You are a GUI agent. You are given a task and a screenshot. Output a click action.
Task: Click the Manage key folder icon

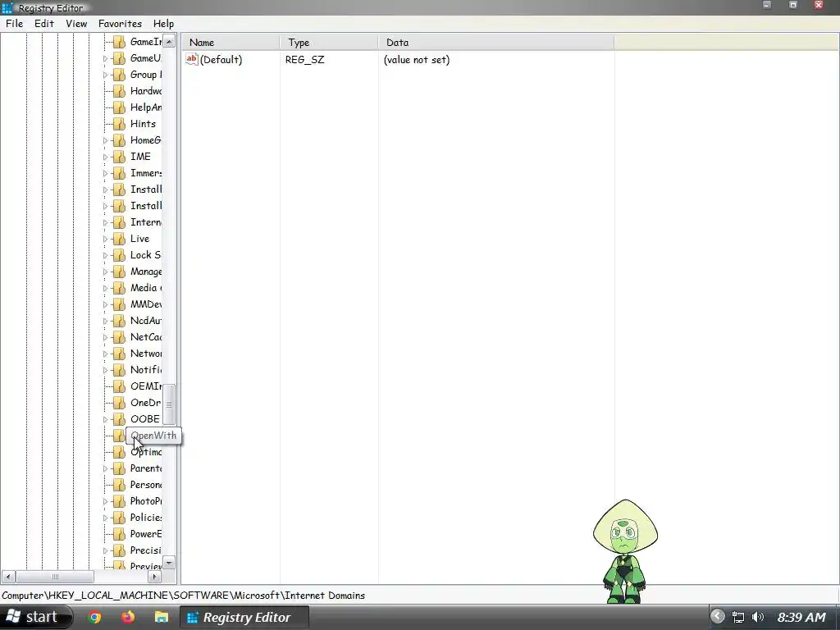click(x=119, y=272)
